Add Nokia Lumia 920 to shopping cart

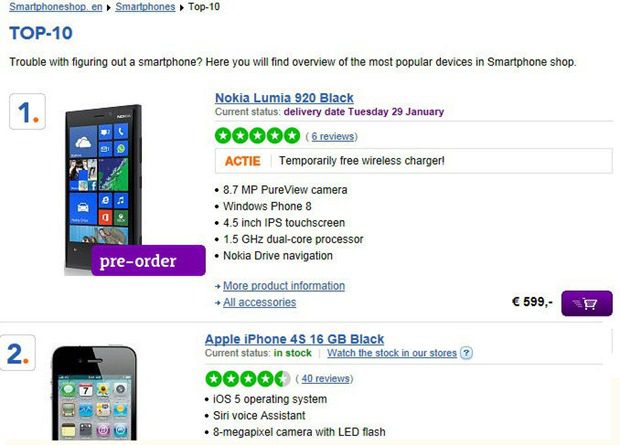(x=587, y=303)
